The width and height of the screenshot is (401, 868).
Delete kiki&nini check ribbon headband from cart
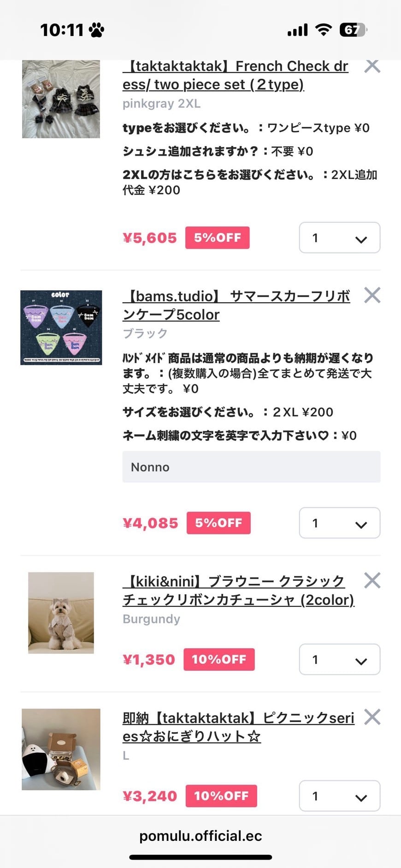click(x=372, y=581)
